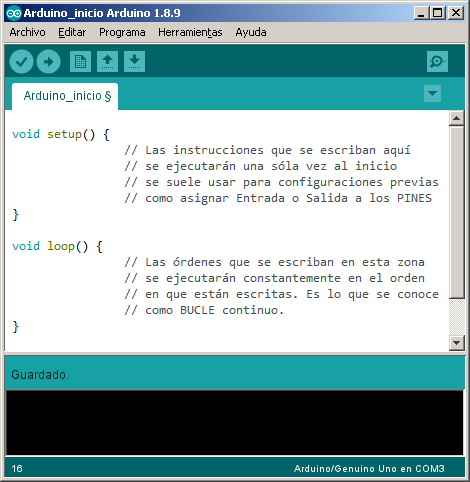470x482 pixels.
Task: Create a new sketch with the document icon
Action: coord(80,61)
